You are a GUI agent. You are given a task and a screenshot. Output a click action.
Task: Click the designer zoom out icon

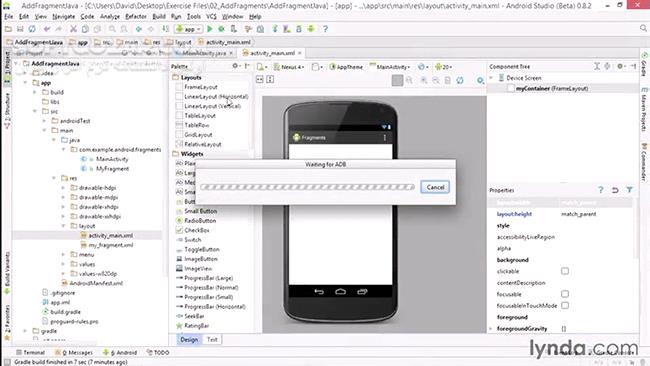[x=436, y=80]
